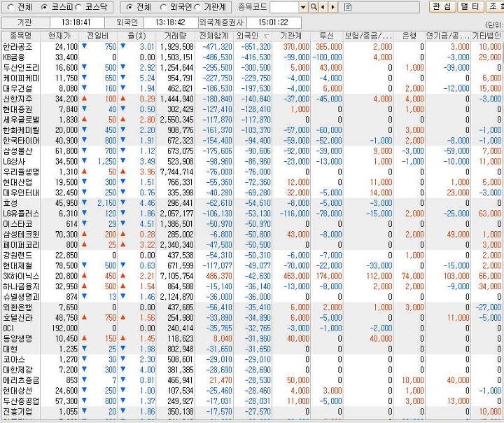Select the 현대증권 stock row name
Screen dimensions: 504x423
[x=17, y=109]
